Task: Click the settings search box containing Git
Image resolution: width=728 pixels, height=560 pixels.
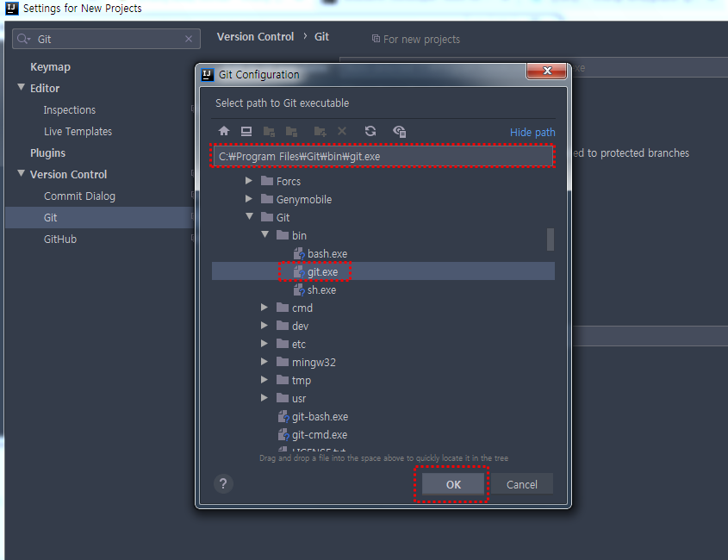Action: point(106,39)
